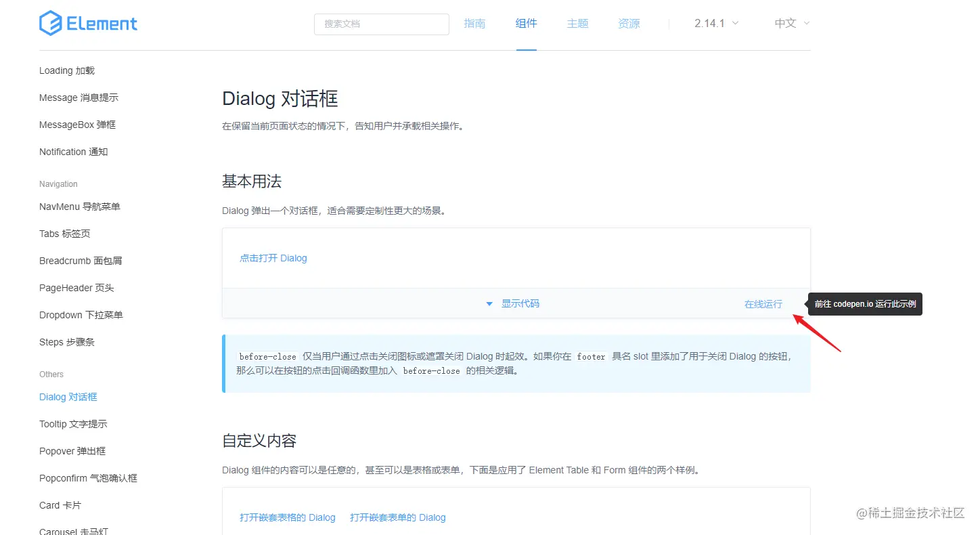Open PageHeader 页头 sidebar item

pos(76,288)
